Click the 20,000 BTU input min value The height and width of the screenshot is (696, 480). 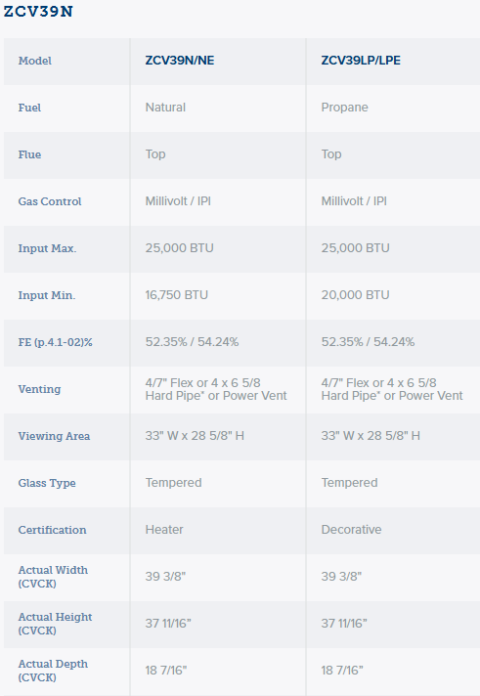(355, 295)
